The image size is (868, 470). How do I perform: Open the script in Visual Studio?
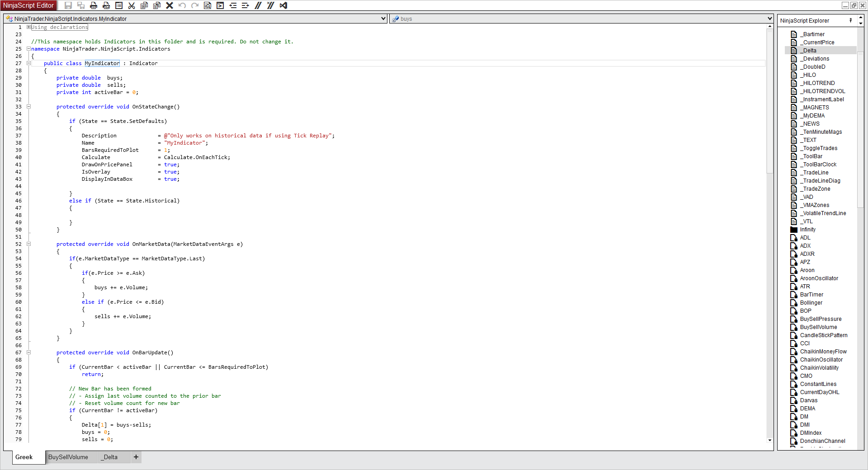[283, 5]
